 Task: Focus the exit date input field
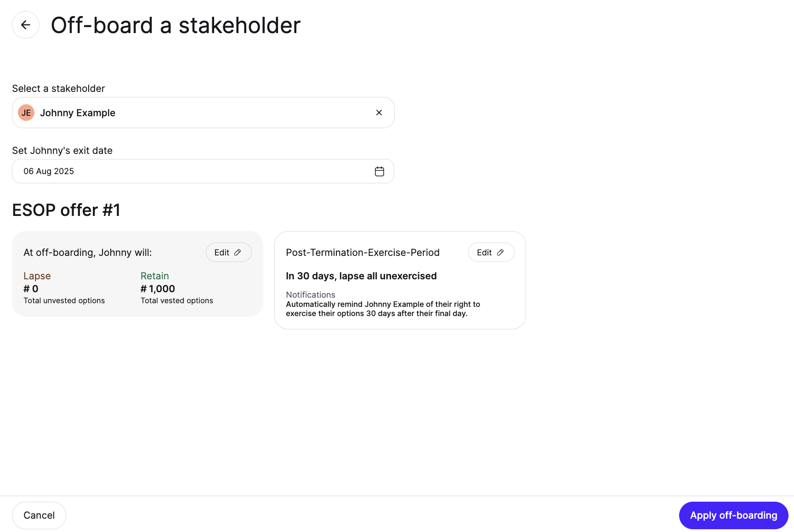(x=203, y=171)
